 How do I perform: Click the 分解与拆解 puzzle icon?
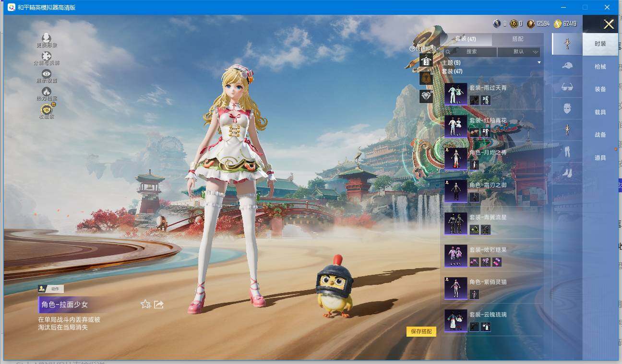point(47,56)
